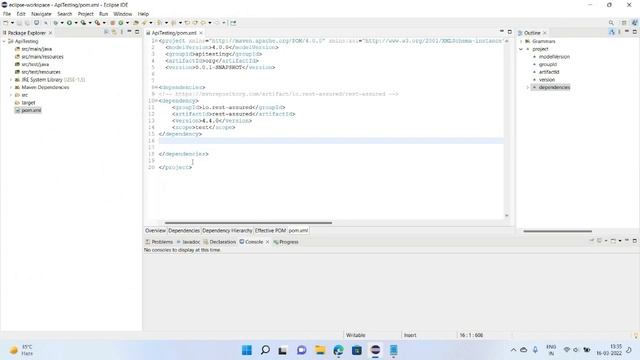Minimize the editor area
The height and width of the screenshot is (360, 640).
(x=502, y=31)
